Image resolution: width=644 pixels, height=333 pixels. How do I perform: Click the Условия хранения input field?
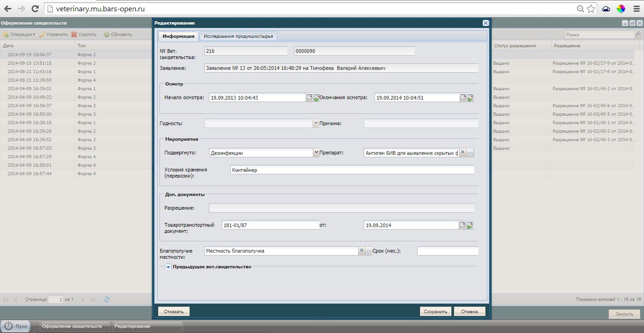point(352,170)
